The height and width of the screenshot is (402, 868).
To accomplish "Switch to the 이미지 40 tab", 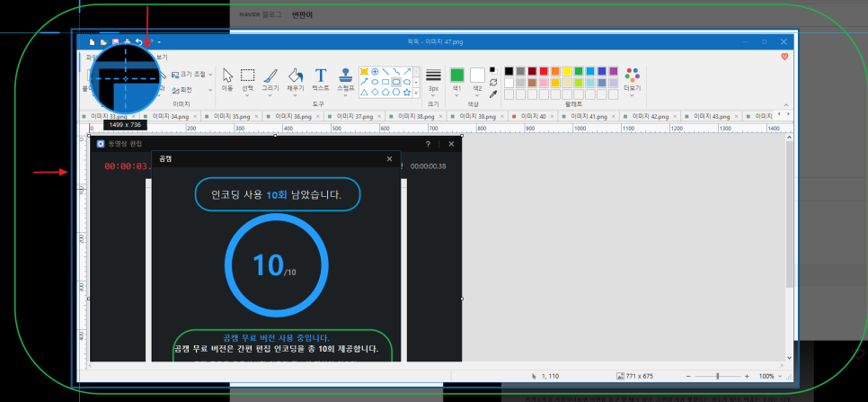I will [x=531, y=116].
